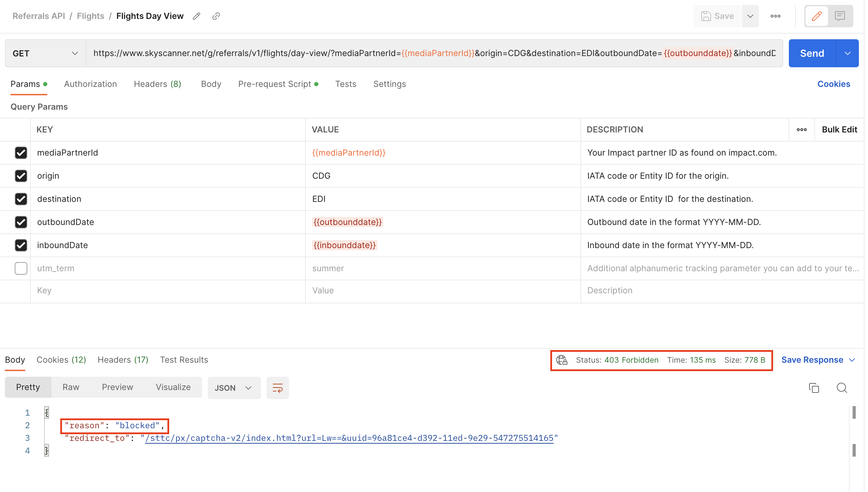This screenshot has width=868, height=492.
Task: Navigate to Flights breadcrumb
Action: [90, 16]
